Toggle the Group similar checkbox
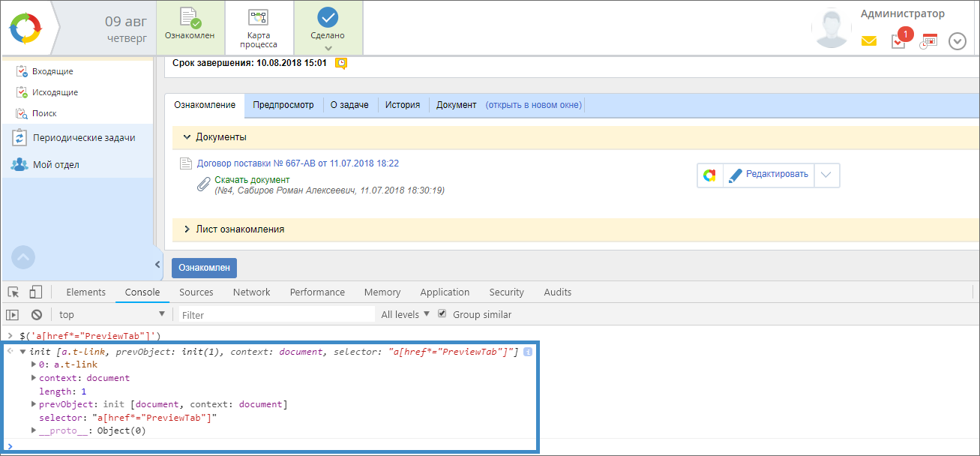This screenshot has width=980, height=456. pos(442,314)
